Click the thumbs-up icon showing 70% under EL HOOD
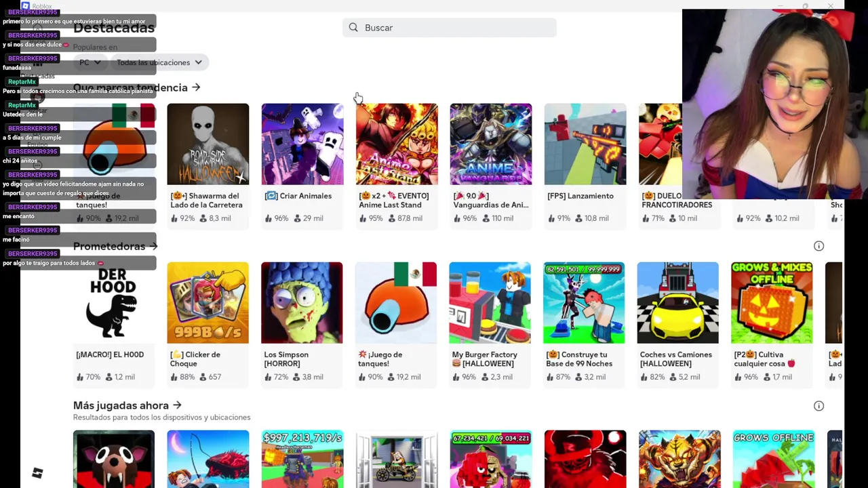This screenshot has width=868, height=488. click(80, 377)
